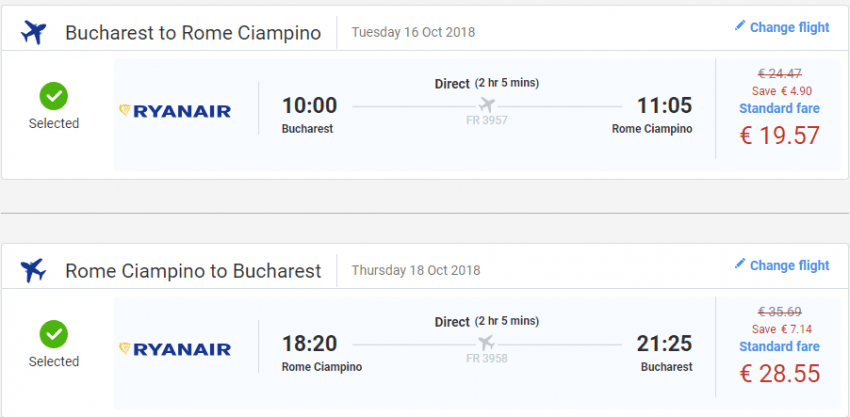Image resolution: width=850 pixels, height=417 pixels.
Task: Click the Ryanair logo on outbound flight
Action: (x=175, y=110)
